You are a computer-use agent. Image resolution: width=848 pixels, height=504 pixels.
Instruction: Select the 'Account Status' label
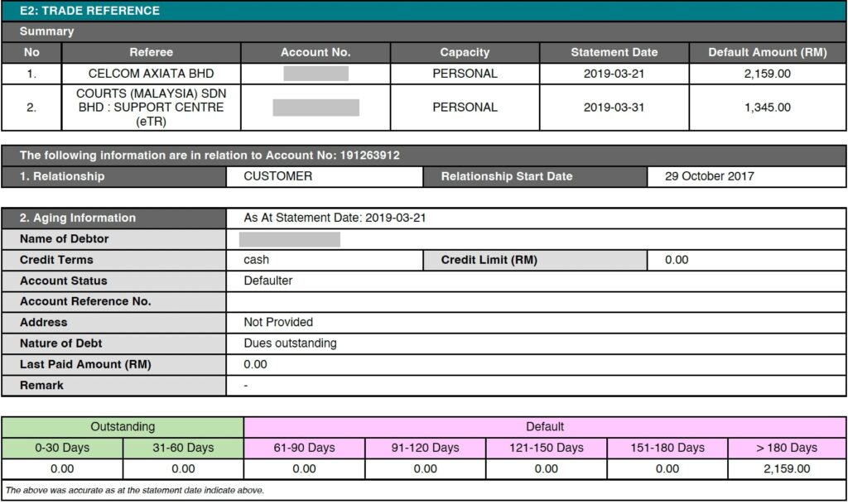(x=63, y=281)
